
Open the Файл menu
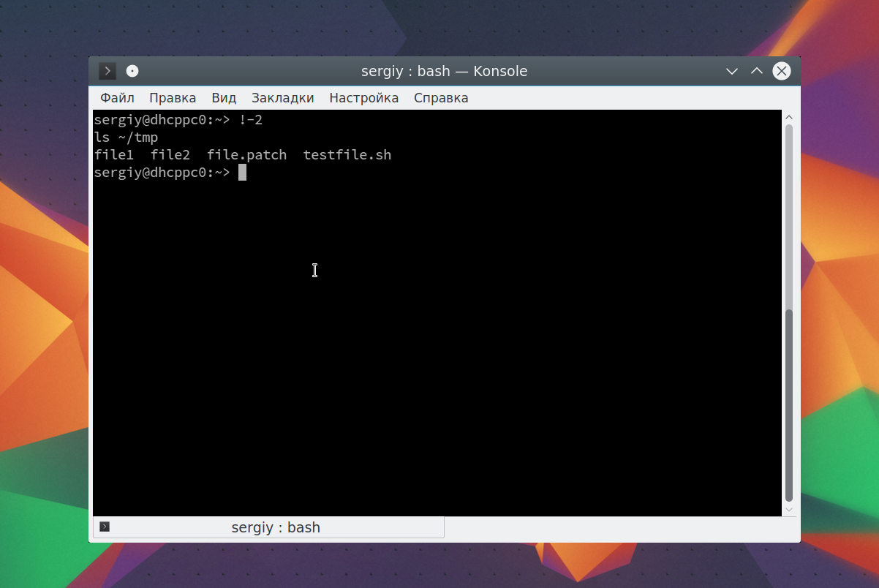[117, 98]
